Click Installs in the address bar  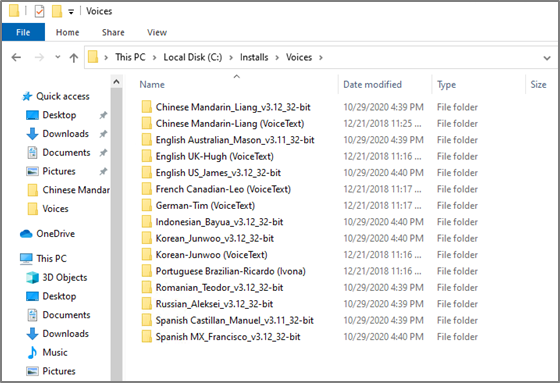point(254,57)
